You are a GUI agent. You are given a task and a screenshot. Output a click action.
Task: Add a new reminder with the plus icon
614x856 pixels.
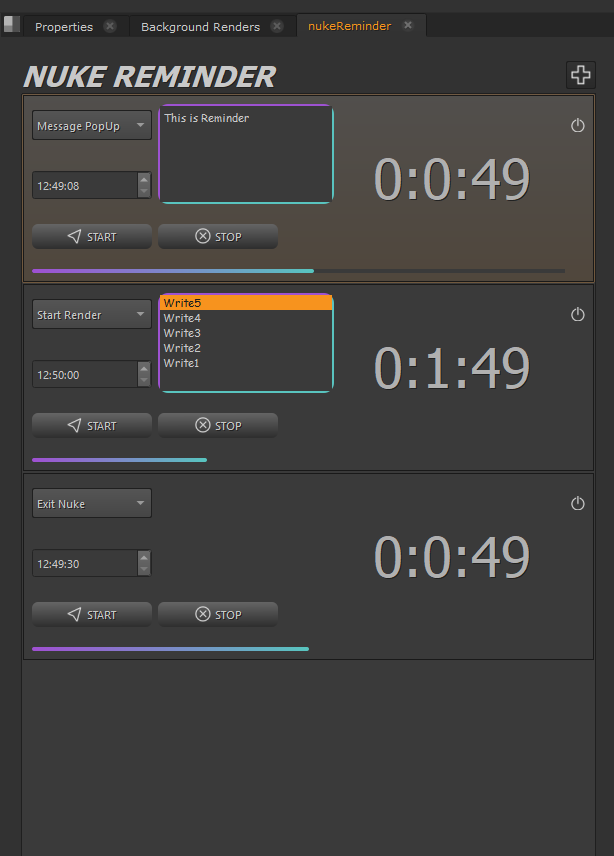point(580,75)
